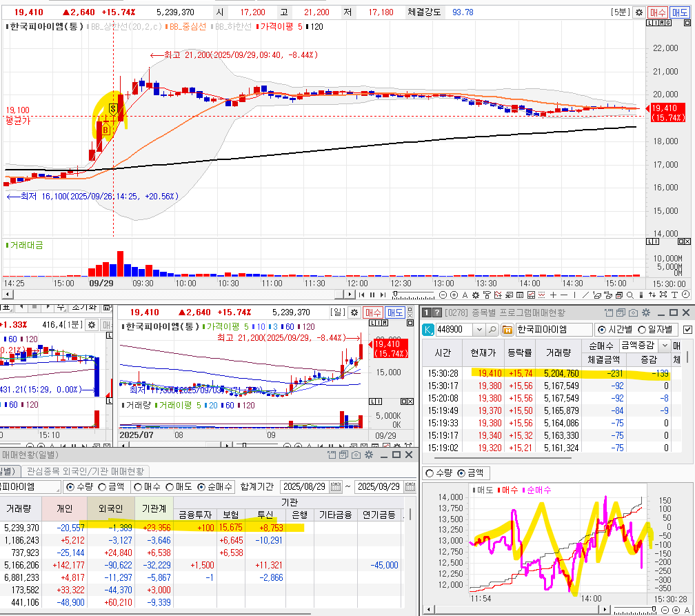Click 개인 column header
This screenshot has width=695, height=616.
tap(65, 508)
